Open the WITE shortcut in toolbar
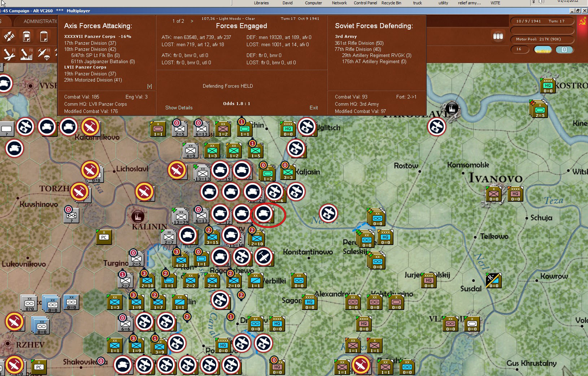The image size is (588, 376). 495,3
